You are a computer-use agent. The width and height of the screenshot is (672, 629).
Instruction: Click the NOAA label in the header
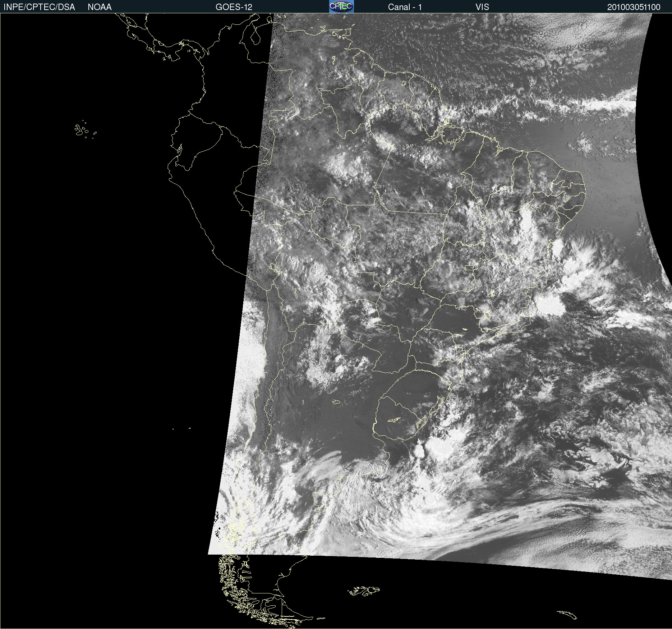point(100,7)
